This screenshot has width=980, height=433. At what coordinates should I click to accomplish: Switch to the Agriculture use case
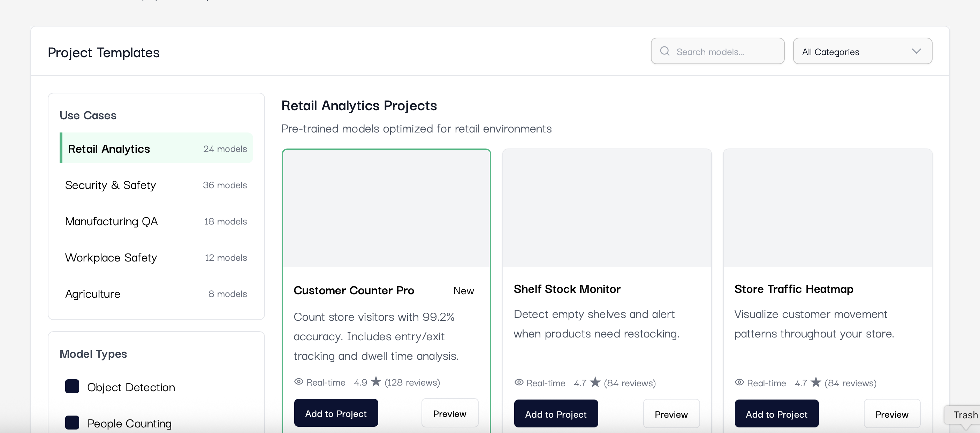click(x=156, y=294)
